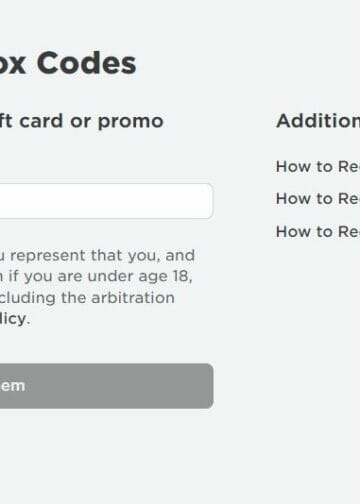
Task: Click the word "promo" in the subheading
Action: click(131, 122)
